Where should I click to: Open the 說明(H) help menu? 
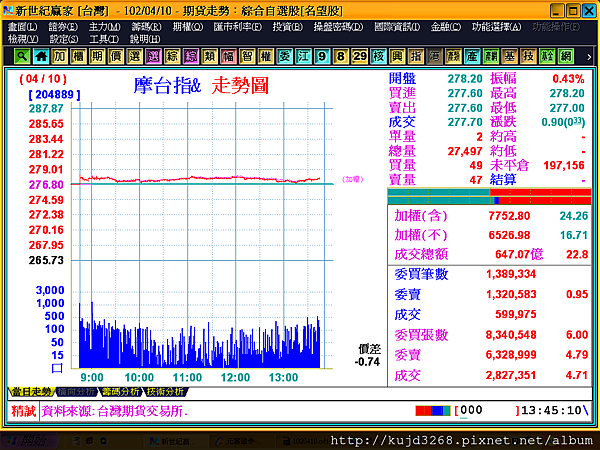(x=145, y=39)
